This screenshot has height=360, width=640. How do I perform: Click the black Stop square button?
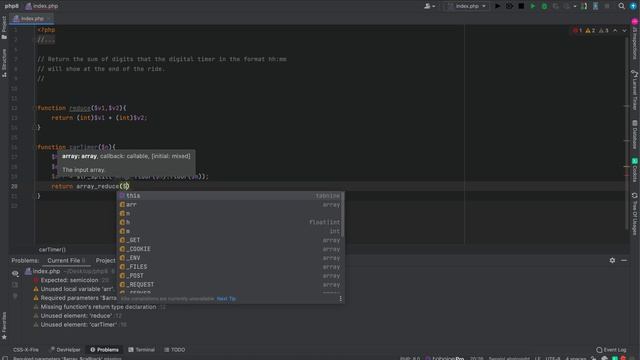point(521,6)
